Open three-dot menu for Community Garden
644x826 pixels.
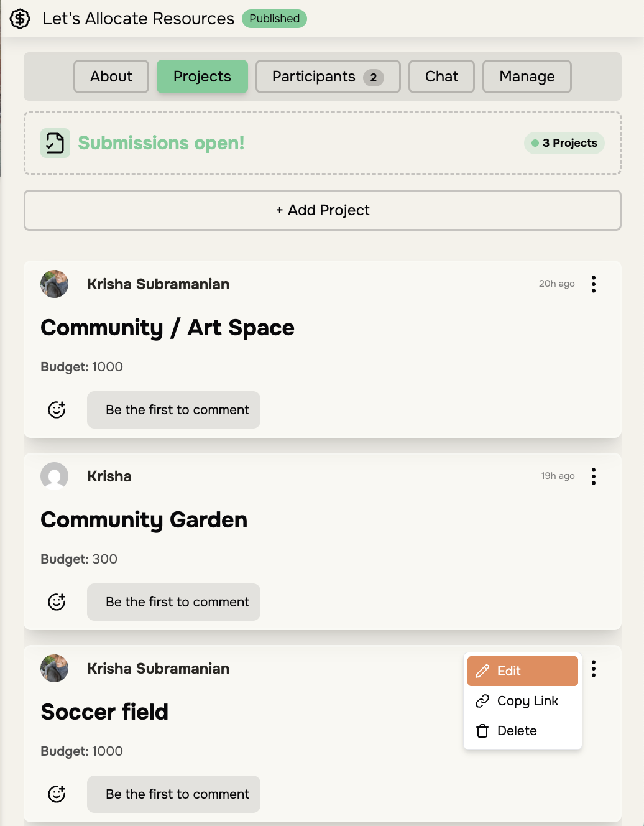click(594, 476)
